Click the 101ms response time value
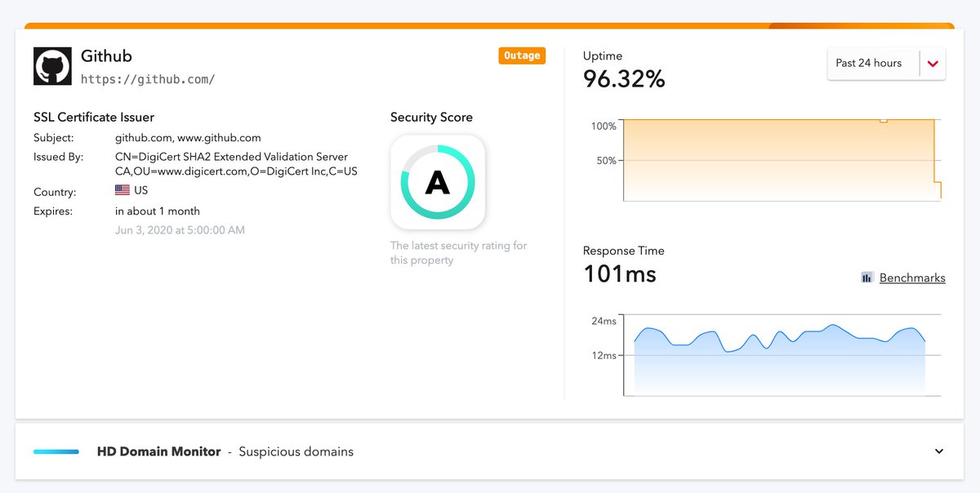This screenshot has width=980, height=493. pyautogui.click(x=618, y=274)
